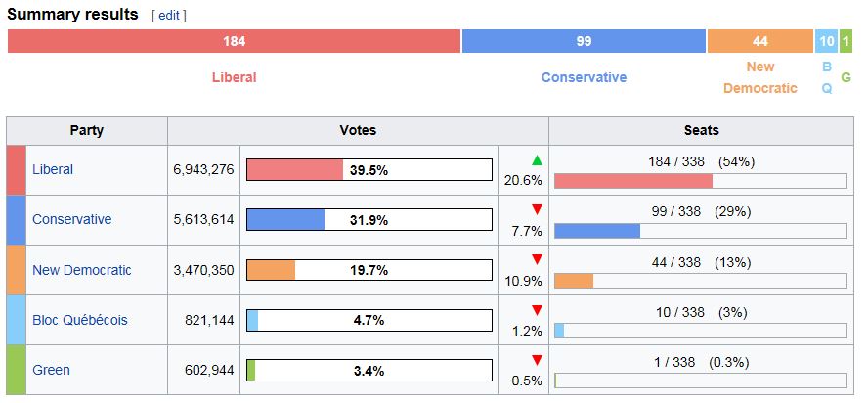
Task: Click the orange 44 seats bar segment
Action: coord(759,41)
